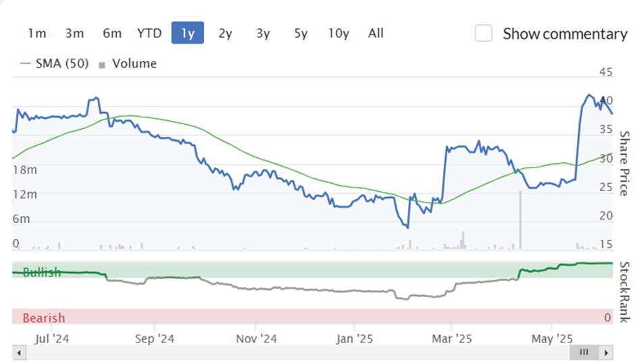Click the 12m volume axis label
635x364 pixels.
pos(25,194)
